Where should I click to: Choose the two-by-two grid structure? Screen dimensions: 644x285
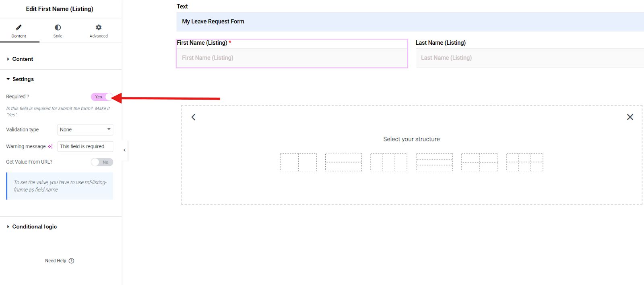point(479,162)
